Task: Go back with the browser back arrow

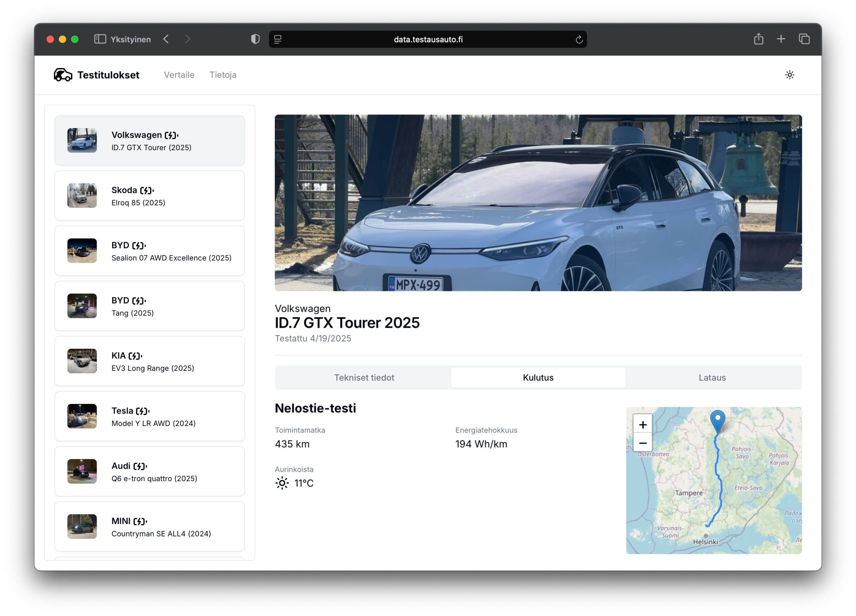Action: click(x=166, y=39)
